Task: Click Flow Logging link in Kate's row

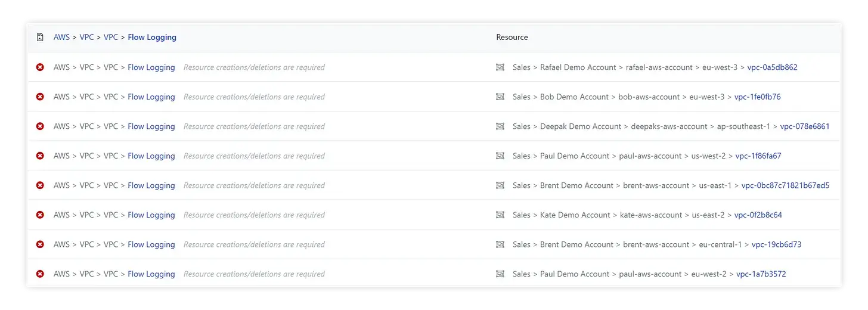Action: click(151, 215)
